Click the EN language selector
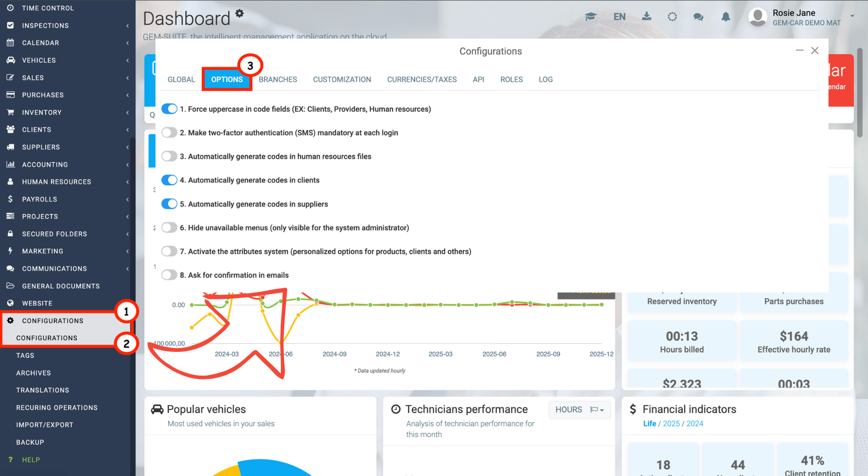 click(619, 16)
